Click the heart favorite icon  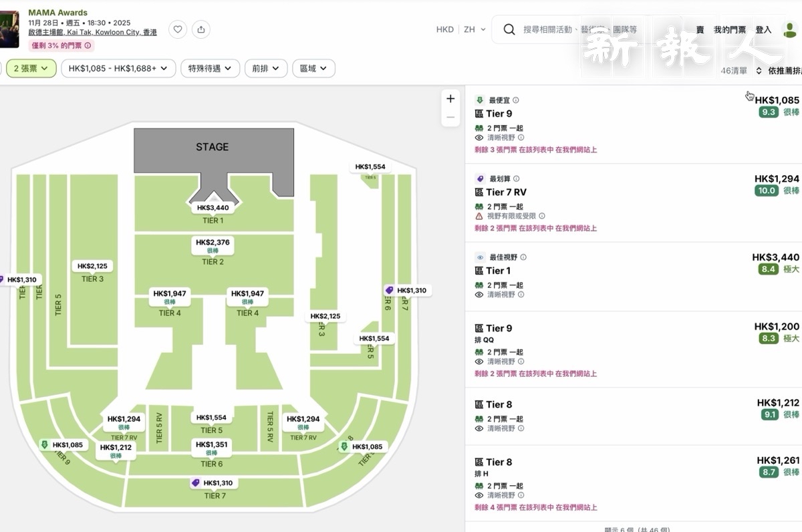point(177,29)
